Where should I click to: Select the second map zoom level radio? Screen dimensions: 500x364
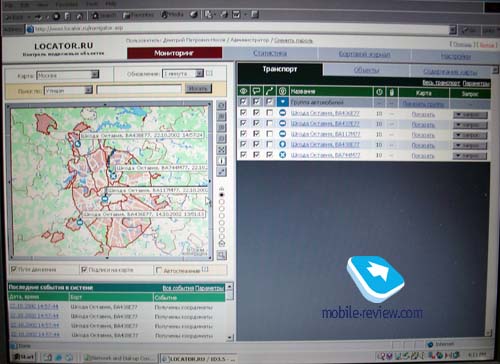pos(221,202)
